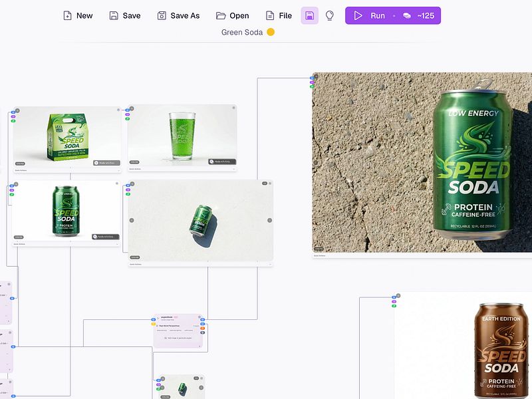Expand Quick Actions under the green glass image

tap(182, 169)
